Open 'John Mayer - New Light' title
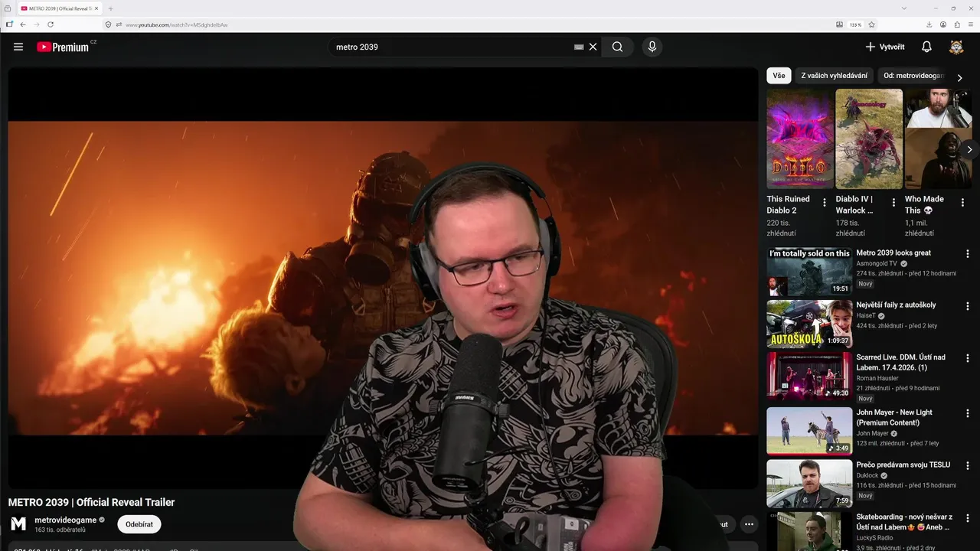Screen dimensions: 980x551 click(x=894, y=417)
